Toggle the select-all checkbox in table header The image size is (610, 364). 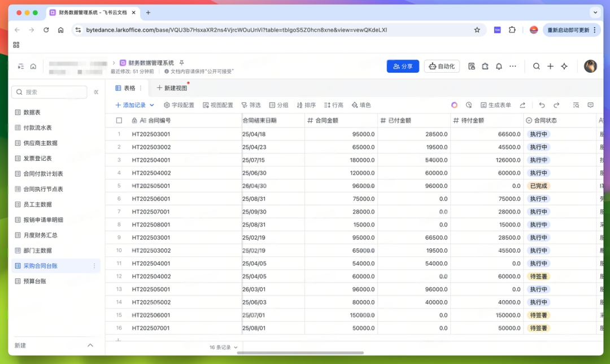[119, 120]
